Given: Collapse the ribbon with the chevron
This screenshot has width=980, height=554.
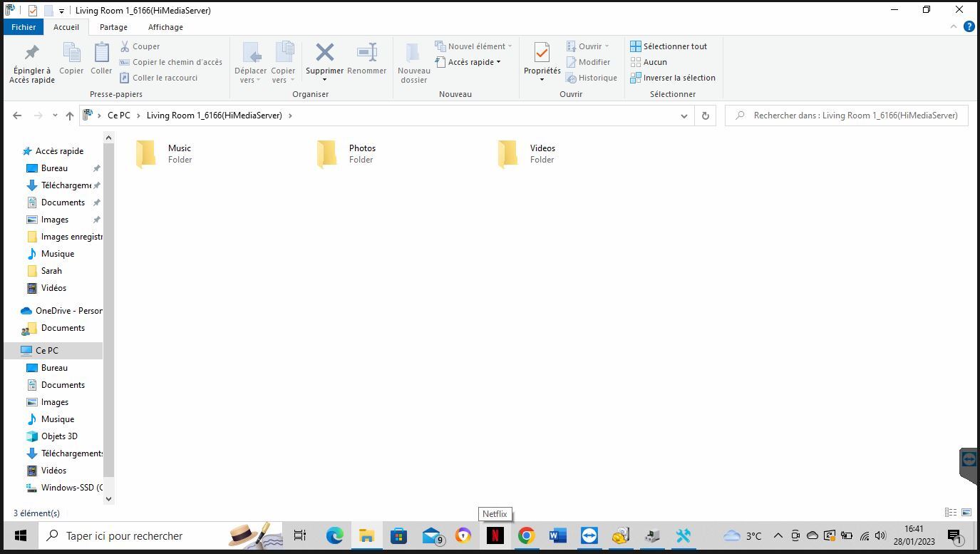Looking at the screenshot, I should [x=954, y=27].
